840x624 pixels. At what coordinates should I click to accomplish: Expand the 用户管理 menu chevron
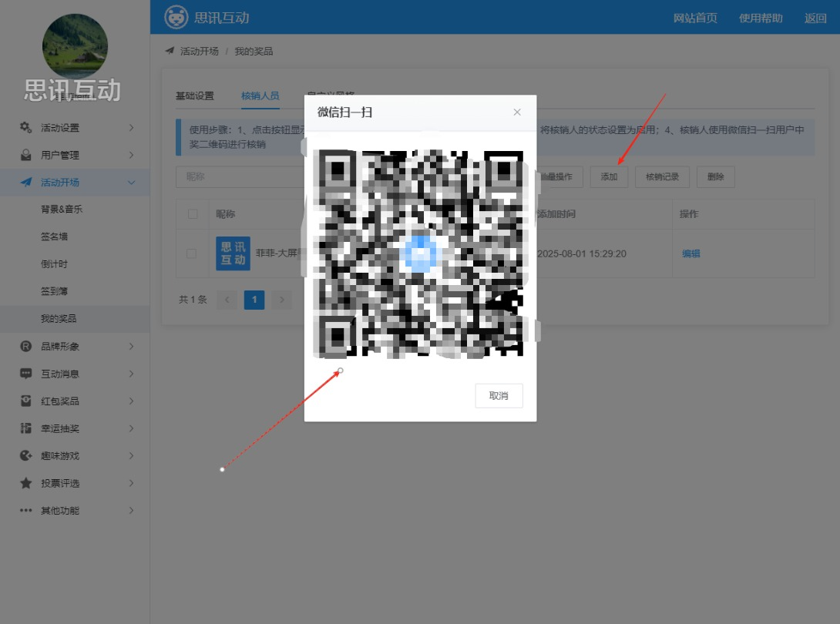click(131, 155)
